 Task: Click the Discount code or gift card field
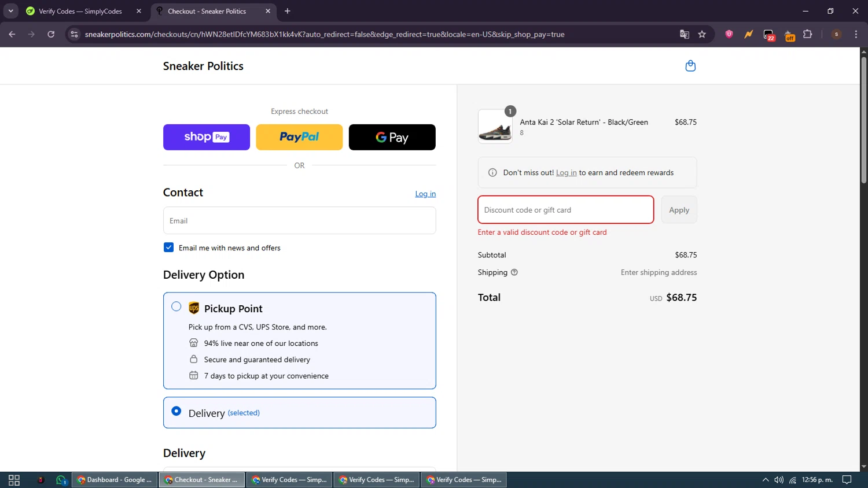pyautogui.click(x=566, y=209)
